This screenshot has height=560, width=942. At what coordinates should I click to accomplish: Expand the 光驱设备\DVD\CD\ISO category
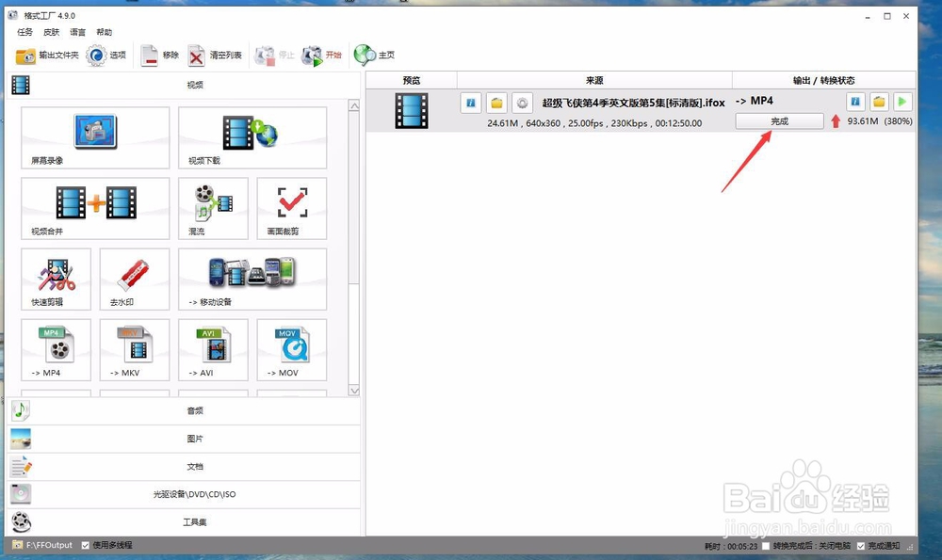click(184, 494)
